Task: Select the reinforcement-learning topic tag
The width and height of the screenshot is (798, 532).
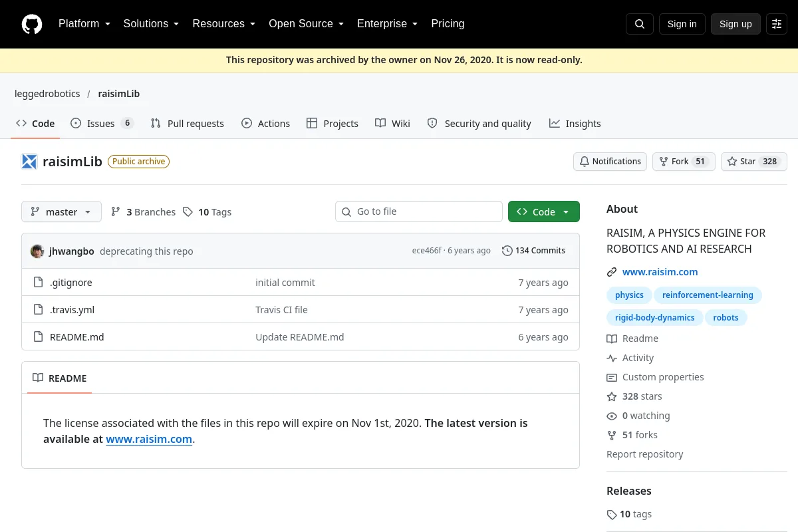Action: pos(708,295)
